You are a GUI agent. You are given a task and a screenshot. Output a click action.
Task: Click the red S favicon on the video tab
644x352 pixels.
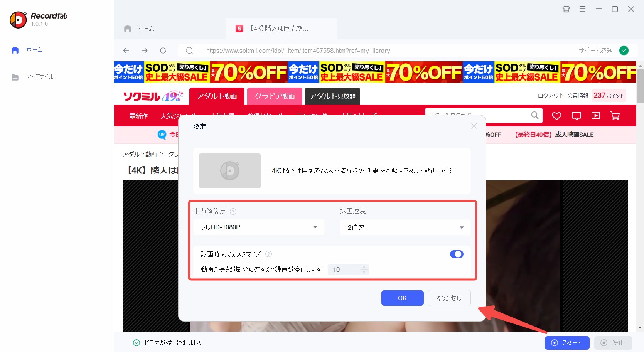click(x=239, y=29)
